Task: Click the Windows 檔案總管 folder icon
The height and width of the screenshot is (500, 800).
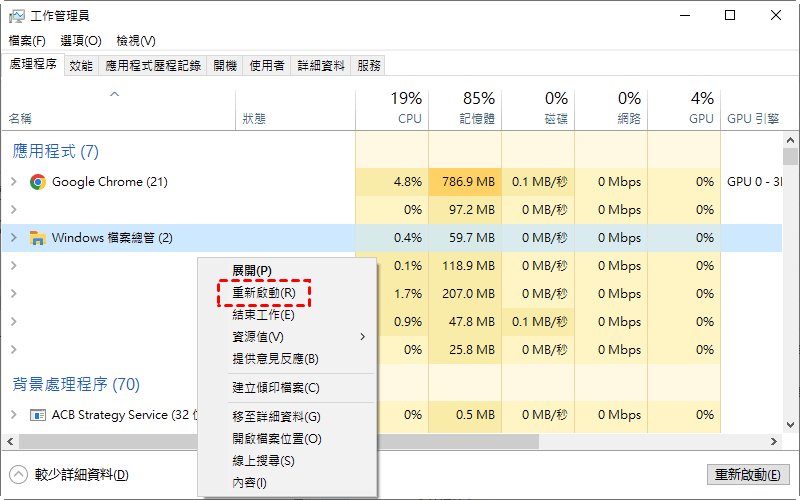Action: click(x=38, y=238)
